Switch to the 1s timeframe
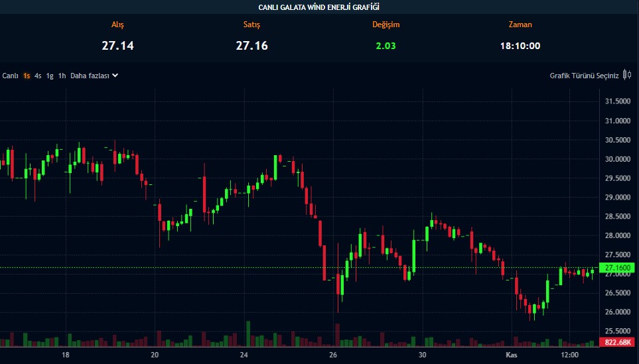 27,76
